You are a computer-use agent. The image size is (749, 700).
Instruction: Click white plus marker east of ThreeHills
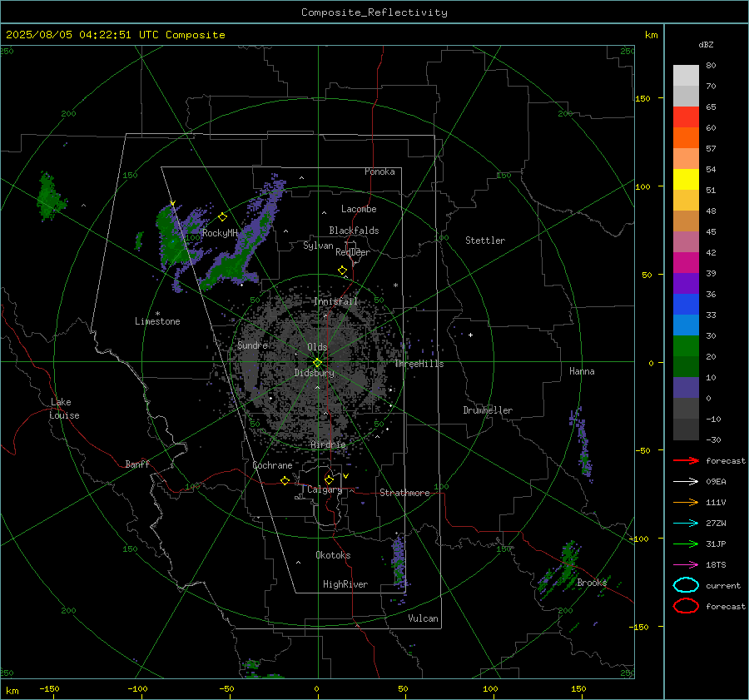(x=470, y=335)
